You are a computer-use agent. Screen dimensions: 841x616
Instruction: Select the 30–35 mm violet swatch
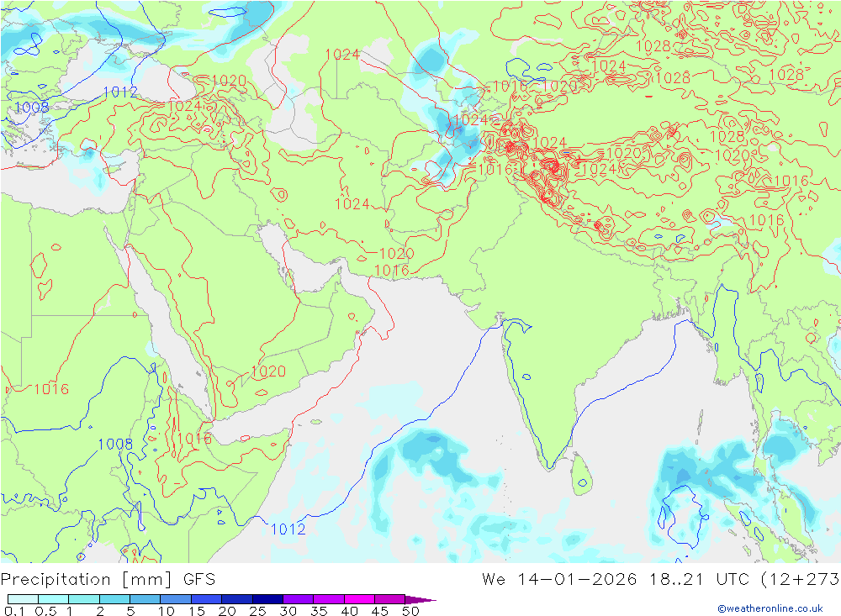click(x=298, y=599)
